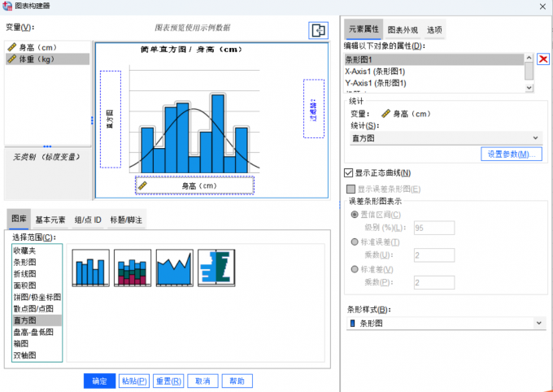Select 箱图 in the chart type list
553x392 pixels.
[x=37, y=344]
